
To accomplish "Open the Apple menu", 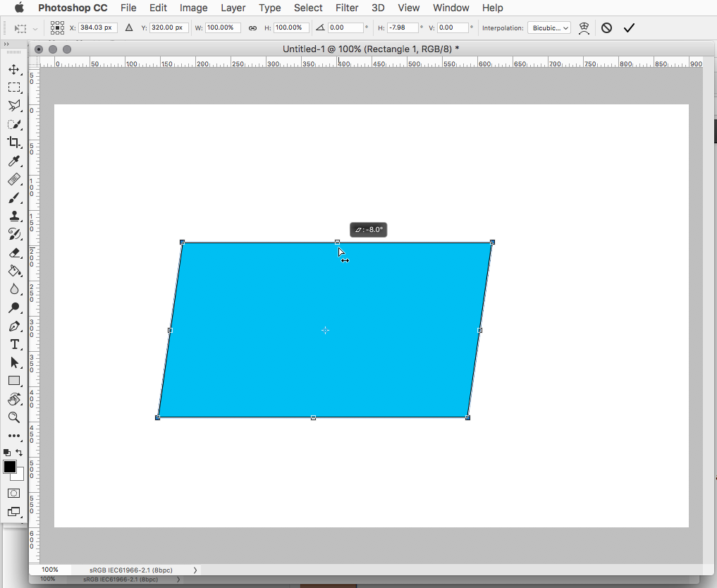I will pos(19,7).
